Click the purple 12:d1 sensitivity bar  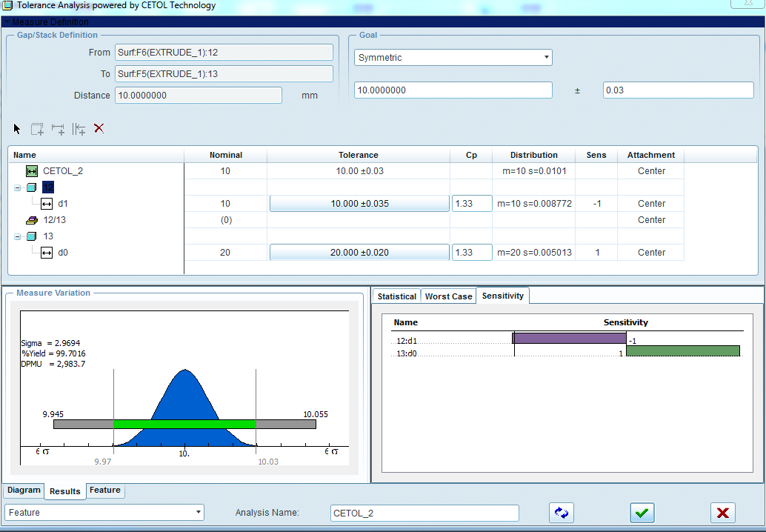click(x=569, y=339)
